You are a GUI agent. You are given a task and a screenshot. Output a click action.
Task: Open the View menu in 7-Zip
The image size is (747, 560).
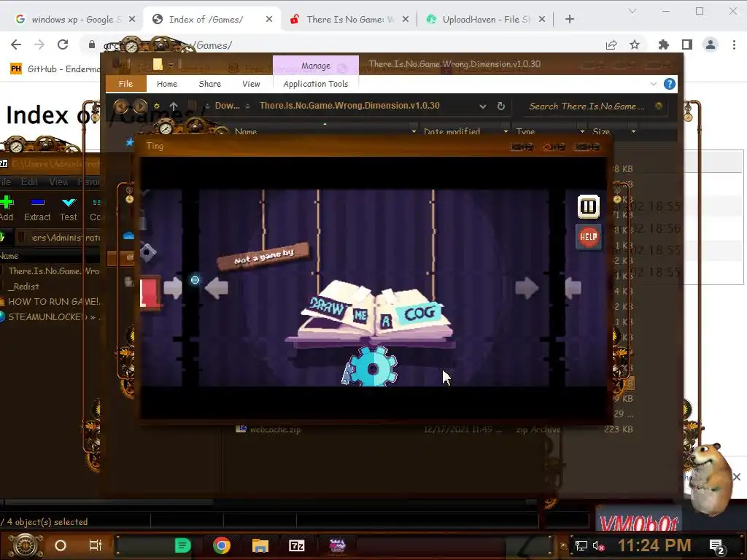pyautogui.click(x=58, y=182)
